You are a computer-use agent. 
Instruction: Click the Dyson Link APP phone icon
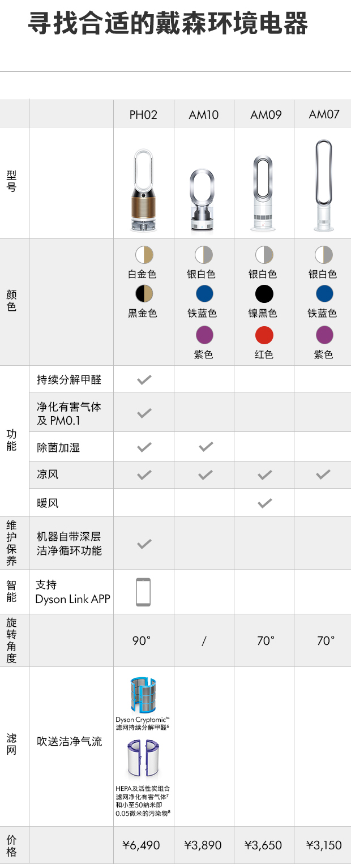tap(143, 592)
